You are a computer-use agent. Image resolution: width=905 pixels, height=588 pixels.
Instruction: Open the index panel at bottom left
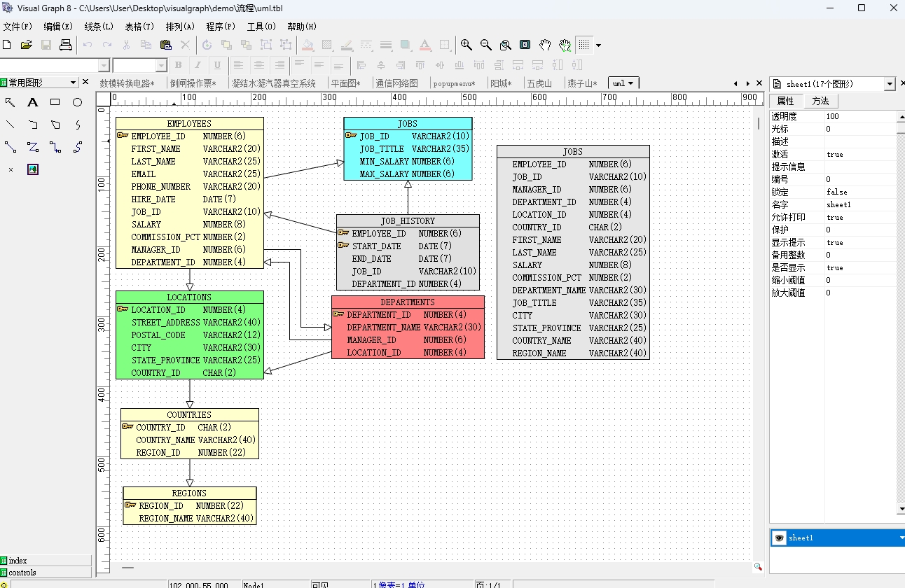pos(46,561)
